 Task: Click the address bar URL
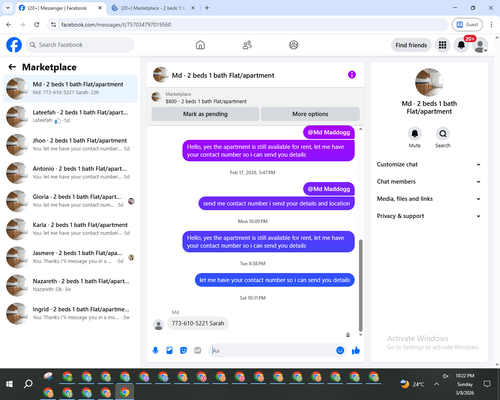pos(116,25)
